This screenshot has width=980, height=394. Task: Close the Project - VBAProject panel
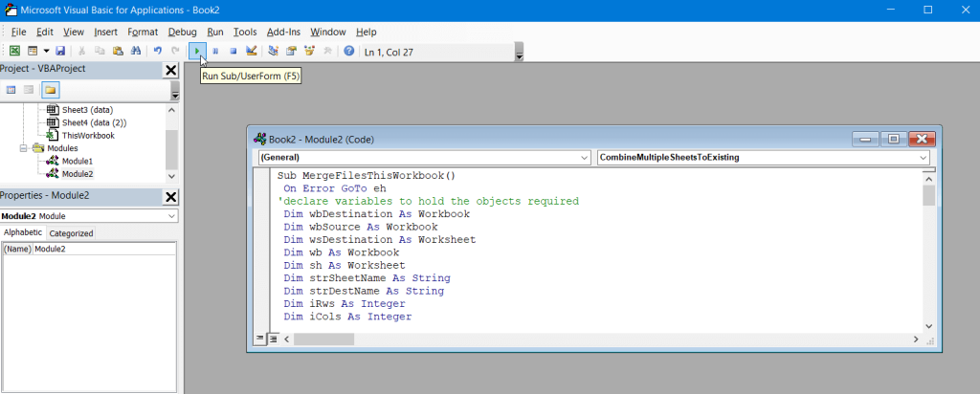(170, 70)
